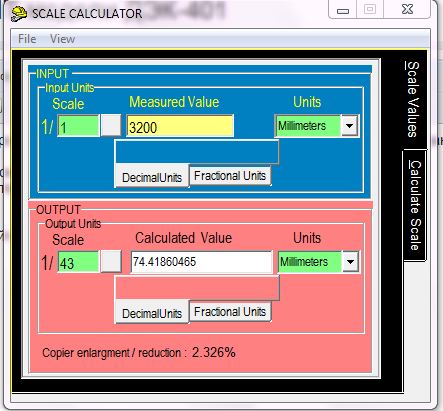Minimize the Scale Calculator window

(x=343, y=10)
